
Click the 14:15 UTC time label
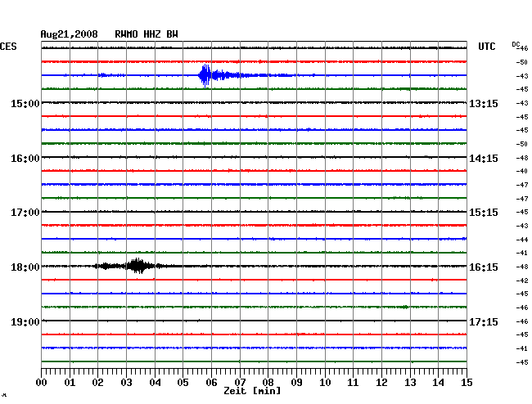point(484,159)
